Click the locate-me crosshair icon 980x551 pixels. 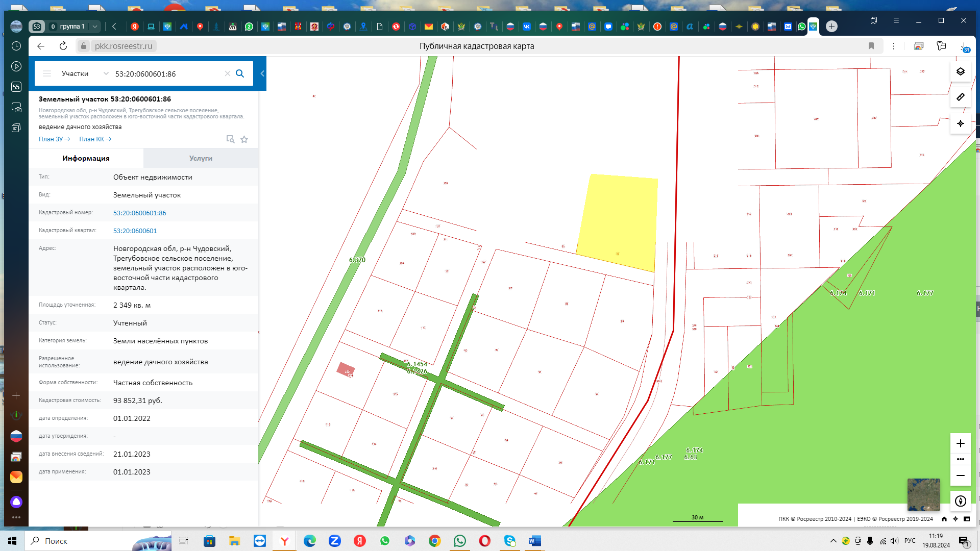point(960,123)
